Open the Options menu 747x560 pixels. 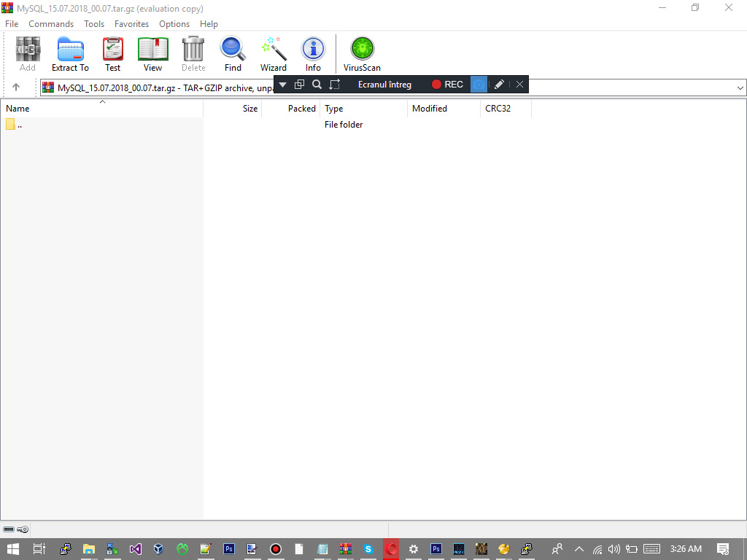click(174, 24)
